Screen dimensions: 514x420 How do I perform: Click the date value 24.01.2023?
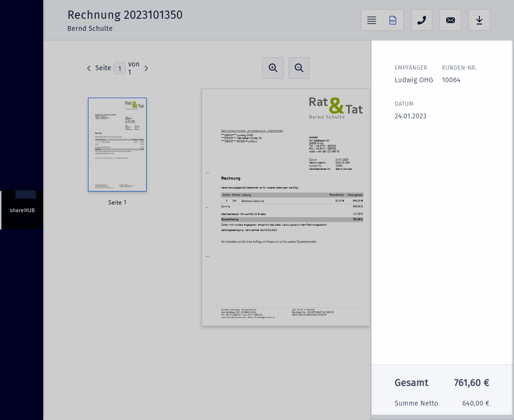click(x=411, y=116)
